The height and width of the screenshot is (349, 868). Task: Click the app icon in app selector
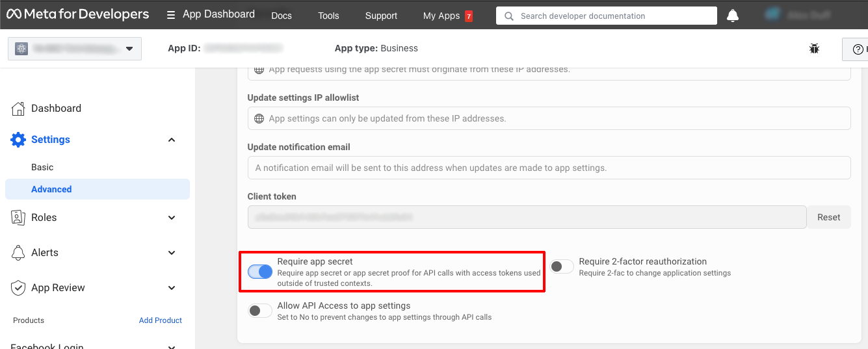point(21,49)
